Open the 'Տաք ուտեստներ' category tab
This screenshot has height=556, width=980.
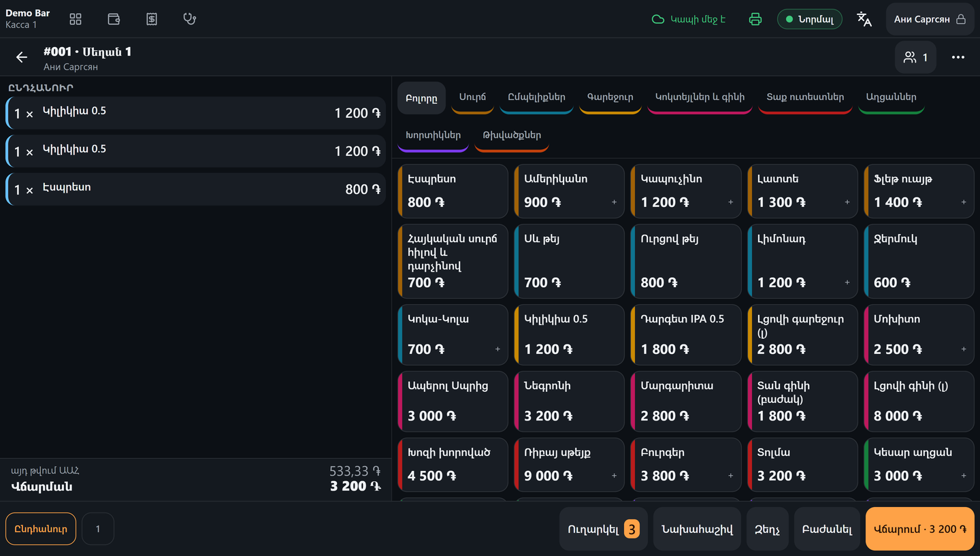[805, 97]
